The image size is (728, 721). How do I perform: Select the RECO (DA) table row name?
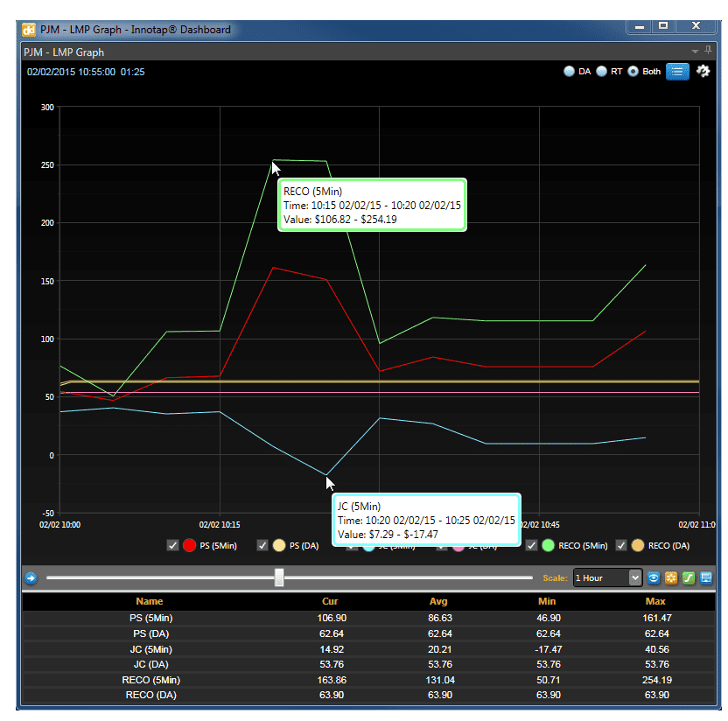pos(150,695)
